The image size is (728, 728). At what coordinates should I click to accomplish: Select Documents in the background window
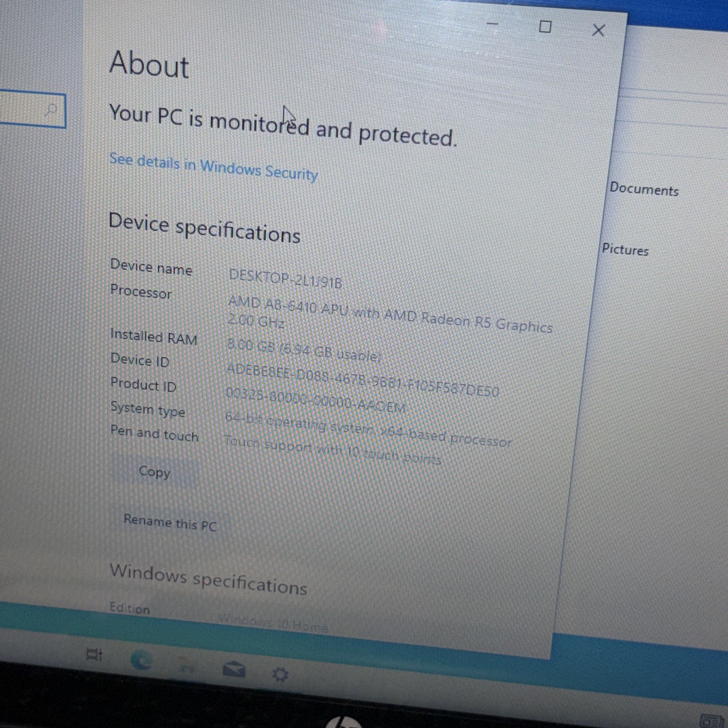644,189
